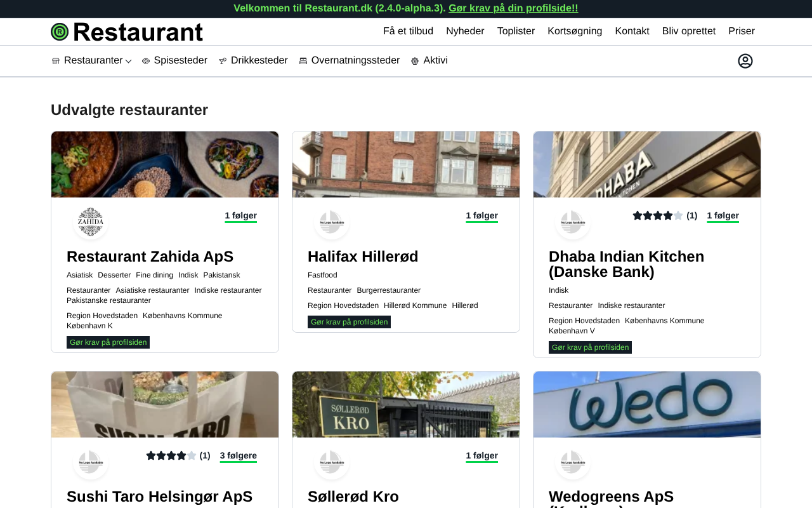The width and height of the screenshot is (812, 508).
Task: Click the Restaurant wordmark in the header
Action: 138,32
